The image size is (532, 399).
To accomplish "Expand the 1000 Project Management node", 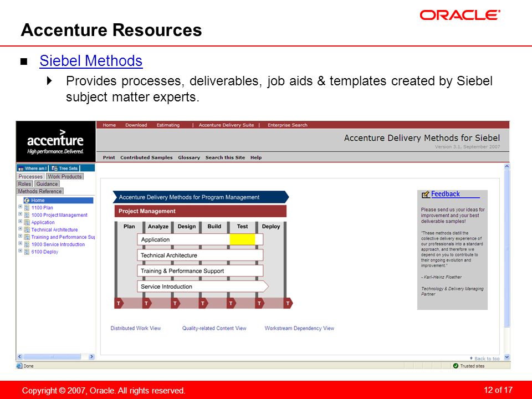I will pyautogui.click(x=21, y=214).
